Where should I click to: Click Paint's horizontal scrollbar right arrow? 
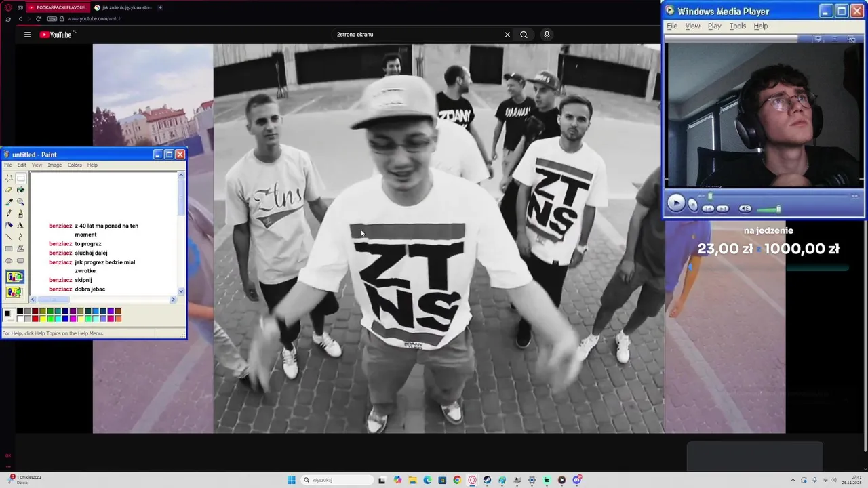click(x=173, y=299)
